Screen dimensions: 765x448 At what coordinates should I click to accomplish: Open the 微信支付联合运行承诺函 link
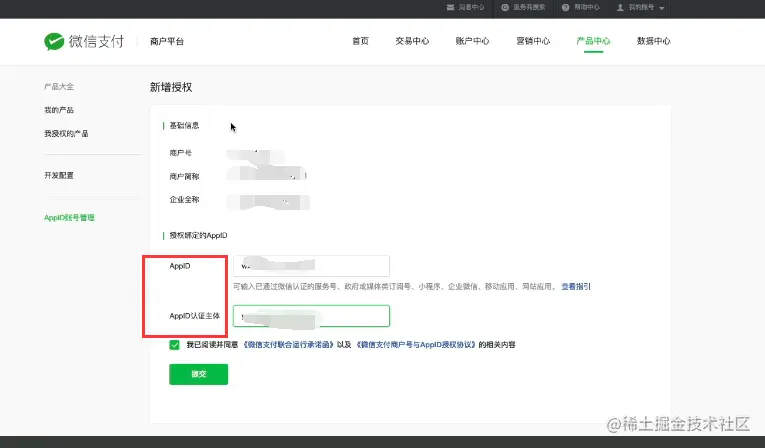click(x=289, y=345)
